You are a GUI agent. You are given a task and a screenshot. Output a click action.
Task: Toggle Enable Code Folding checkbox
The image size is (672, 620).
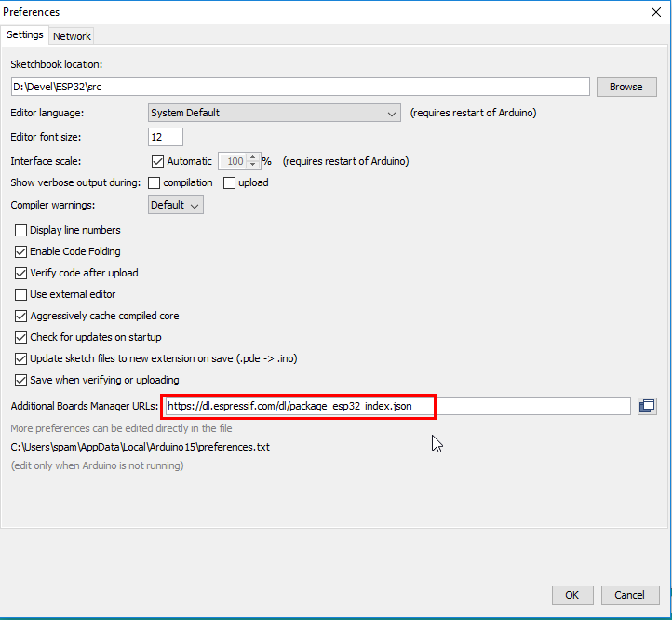coord(20,251)
